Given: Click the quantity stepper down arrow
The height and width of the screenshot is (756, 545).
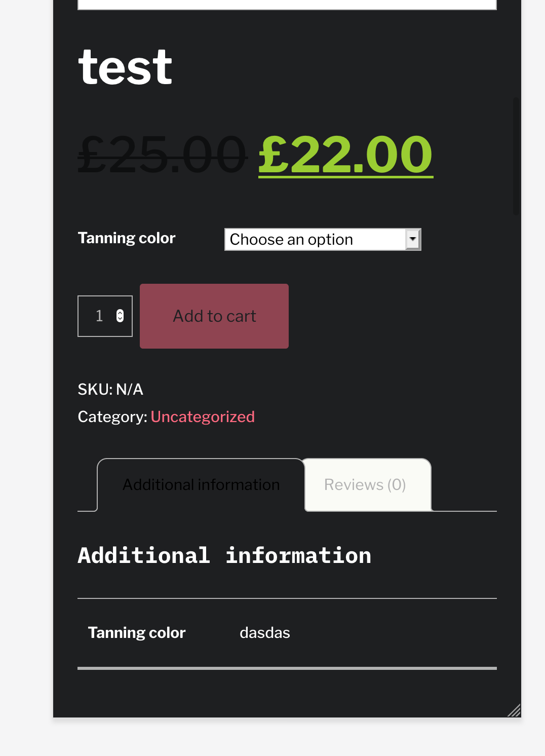Looking at the screenshot, I should [120, 320].
